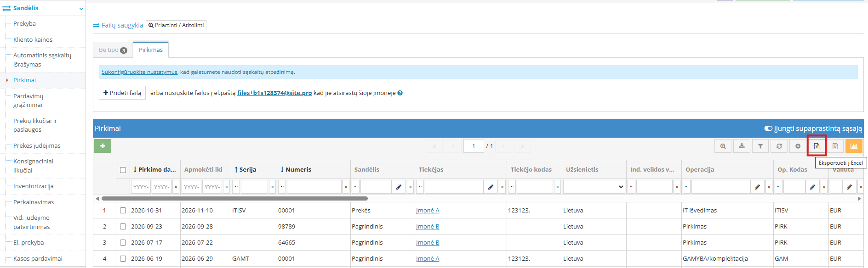Viewport: 868px width, 268px height.
Task: Click the Numeris filter text field
Action: coord(314,187)
